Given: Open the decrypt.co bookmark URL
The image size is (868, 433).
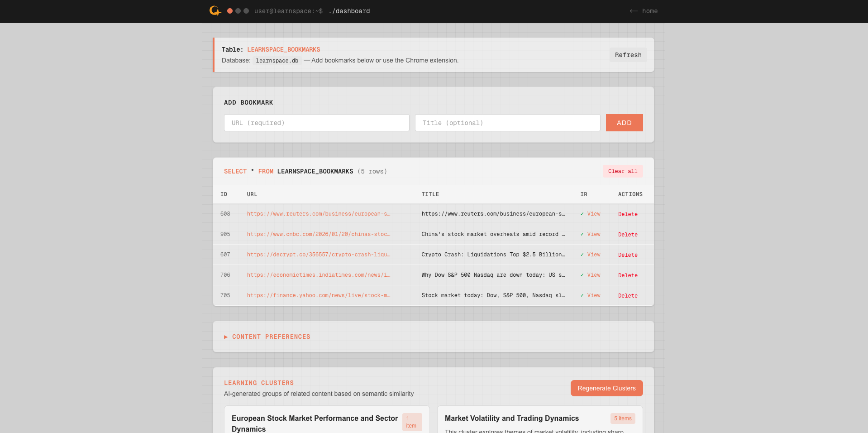Looking at the screenshot, I should [x=319, y=255].
